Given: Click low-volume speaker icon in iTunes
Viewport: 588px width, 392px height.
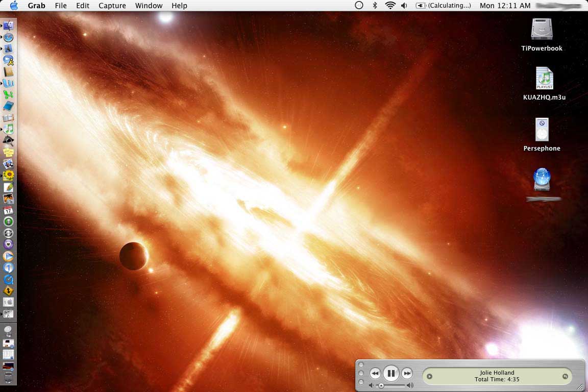Looking at the screenshot, I should click(x=371, y=386).
